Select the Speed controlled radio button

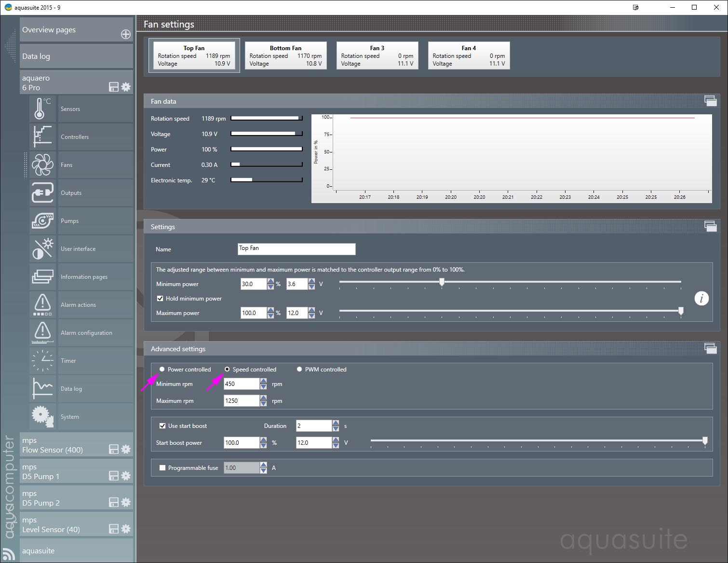pyautogui.click(x=227, y=369)
